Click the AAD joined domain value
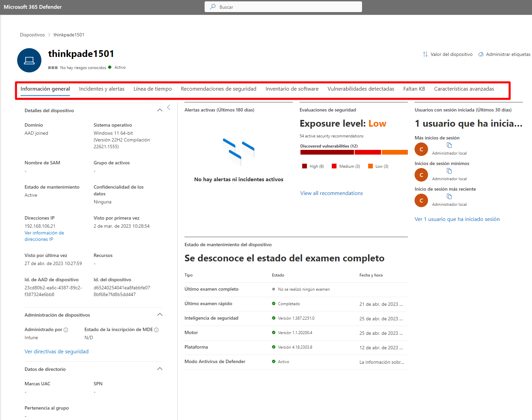Image resolution: width=532 pixels, height=420 pixels. 36,133
